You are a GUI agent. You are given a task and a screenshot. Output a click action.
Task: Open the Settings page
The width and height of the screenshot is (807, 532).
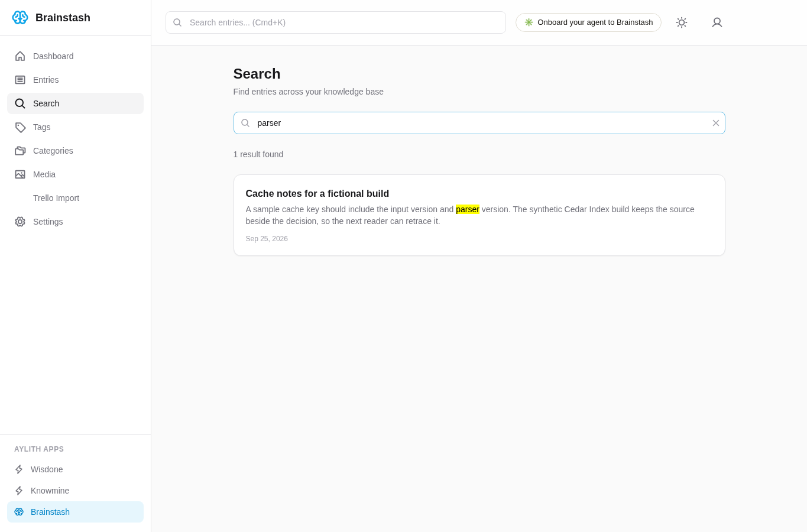click(x=75, y=222)
